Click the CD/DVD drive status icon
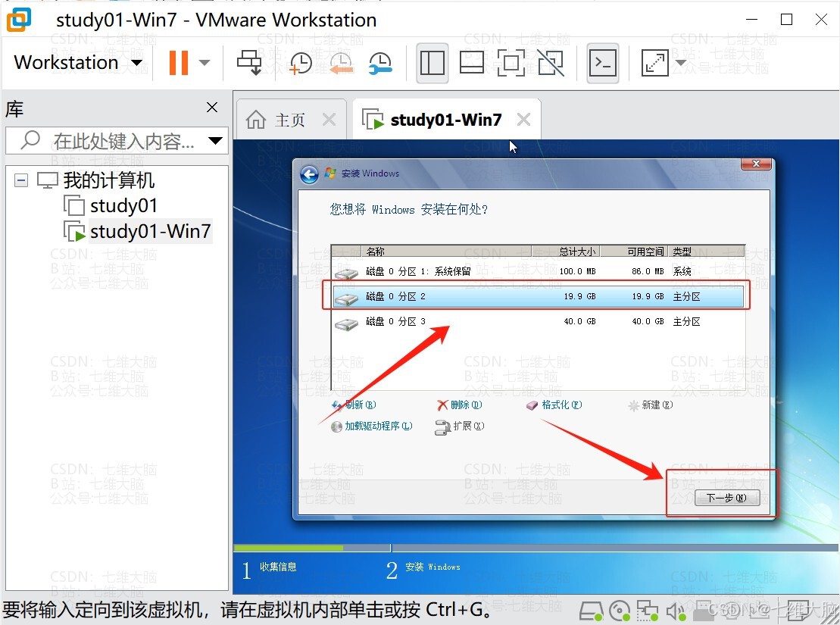The height and width of the screenshot is (625, 840). coord(620,611)
